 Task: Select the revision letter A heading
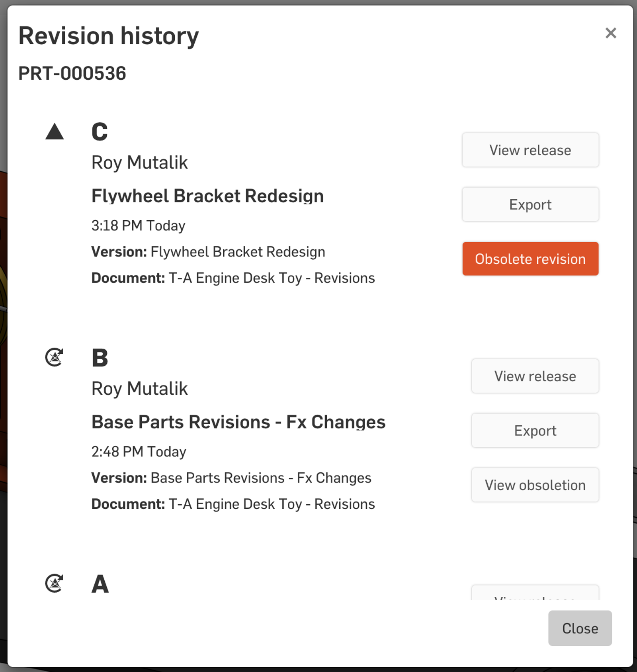click(x=100, y=584)
